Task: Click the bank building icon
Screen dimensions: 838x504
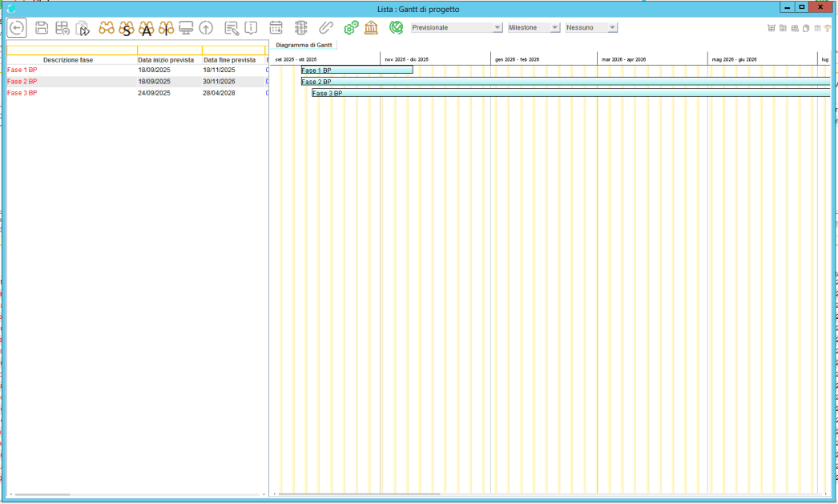Action: pos(371,28)
